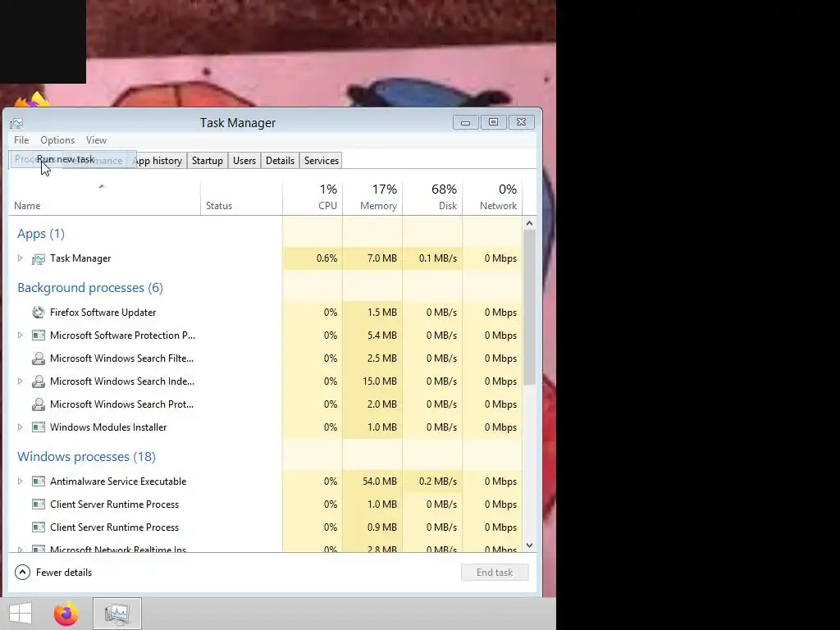Sort by the Memory column header
This screenshot has height=630, width=840.
pos(372,199)
